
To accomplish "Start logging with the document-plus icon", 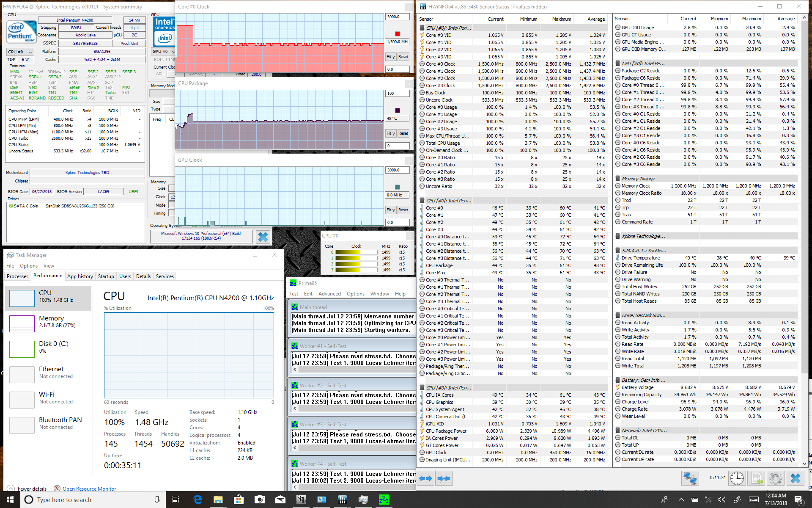I will coord(757,478).
